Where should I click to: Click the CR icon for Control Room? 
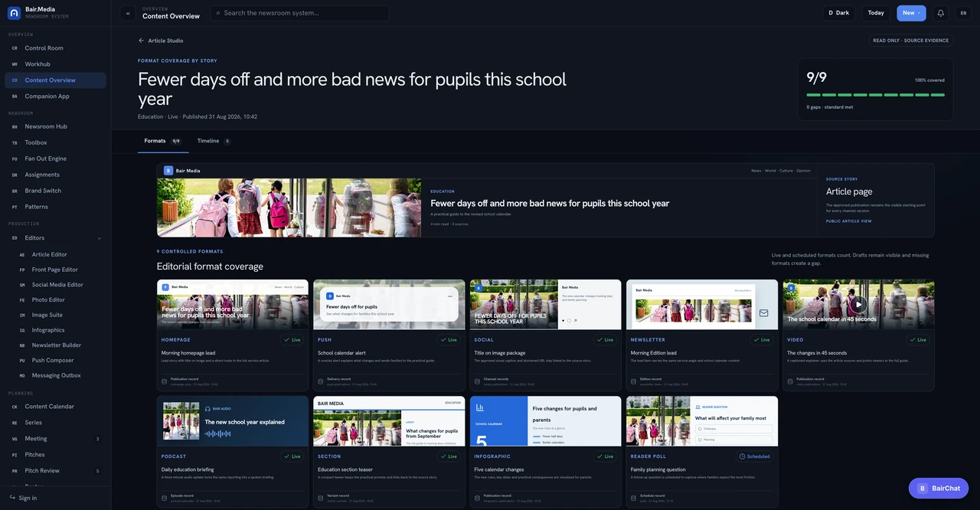coord(15,48)
